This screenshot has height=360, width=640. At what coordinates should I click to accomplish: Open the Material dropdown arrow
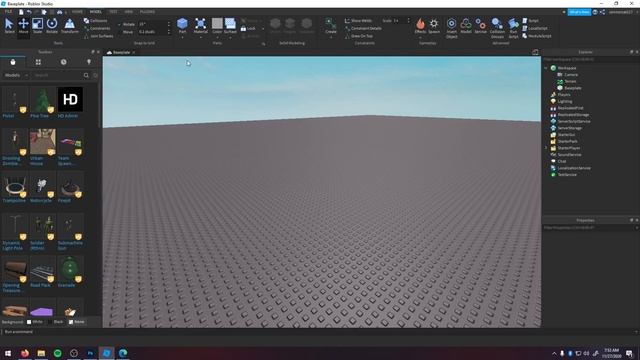[200, 37]
